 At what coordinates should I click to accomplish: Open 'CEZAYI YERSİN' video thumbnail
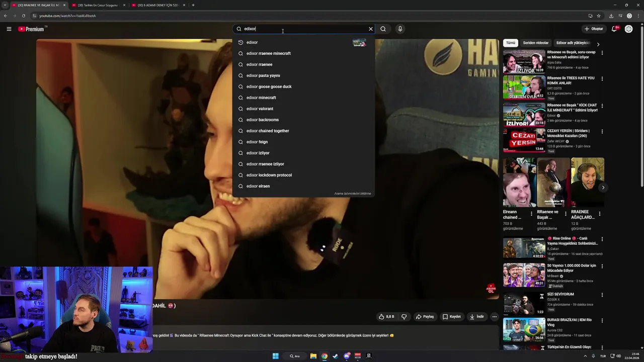524,140
